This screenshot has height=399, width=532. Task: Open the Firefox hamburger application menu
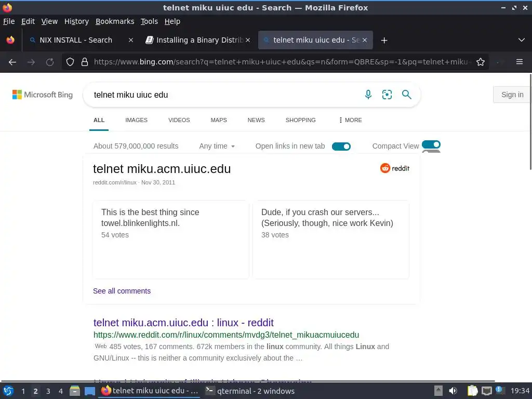(x=520, y=62)
